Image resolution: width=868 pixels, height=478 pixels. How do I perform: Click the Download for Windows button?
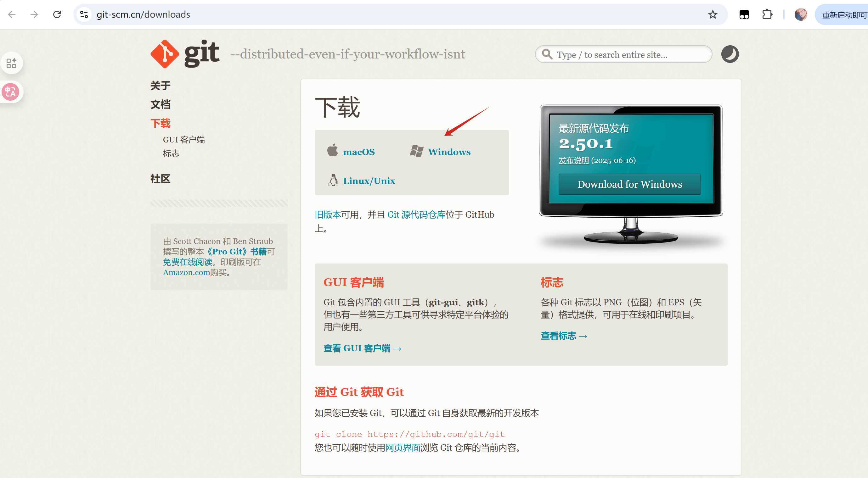pyautogui.click(x=629, y=184)
